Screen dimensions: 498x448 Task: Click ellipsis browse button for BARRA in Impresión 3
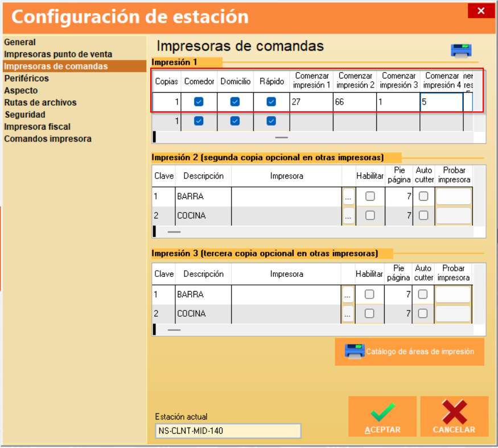348,295
